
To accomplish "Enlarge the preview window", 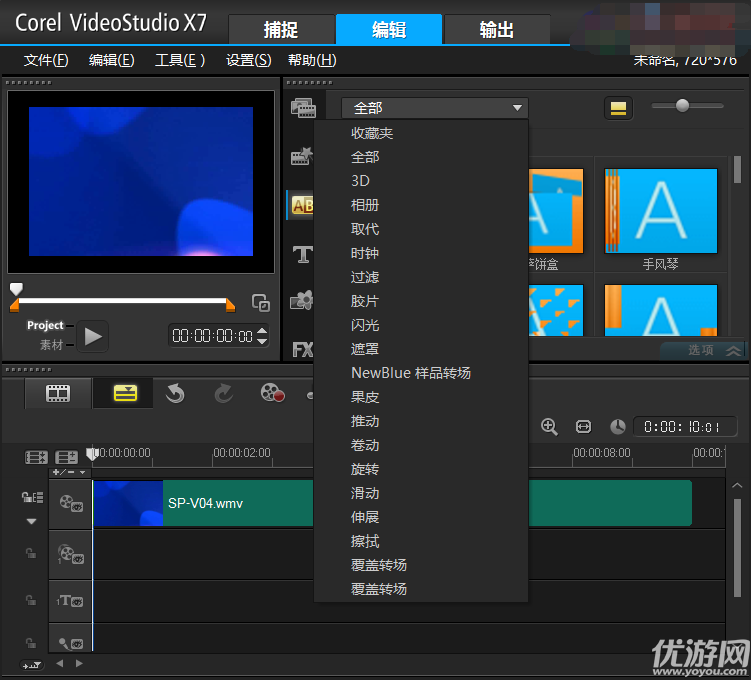I will [x=261, y=303].
